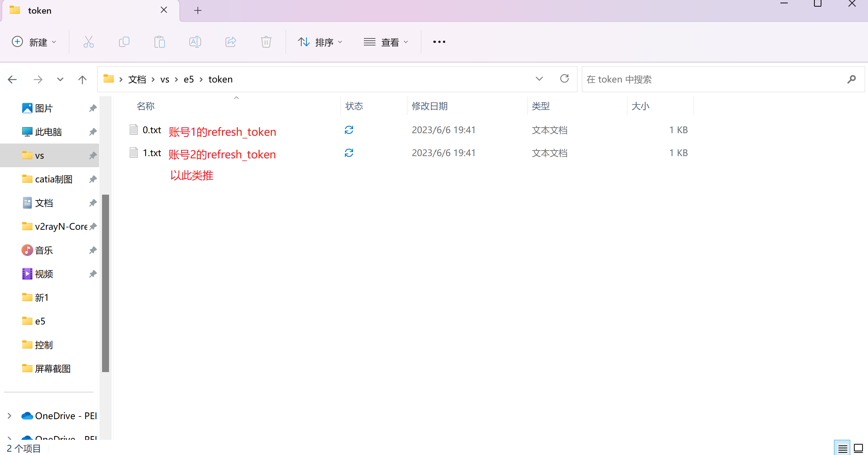Open v2rayN-Core folder in sidebar
The image size is (868, 455).
(54, 226)
